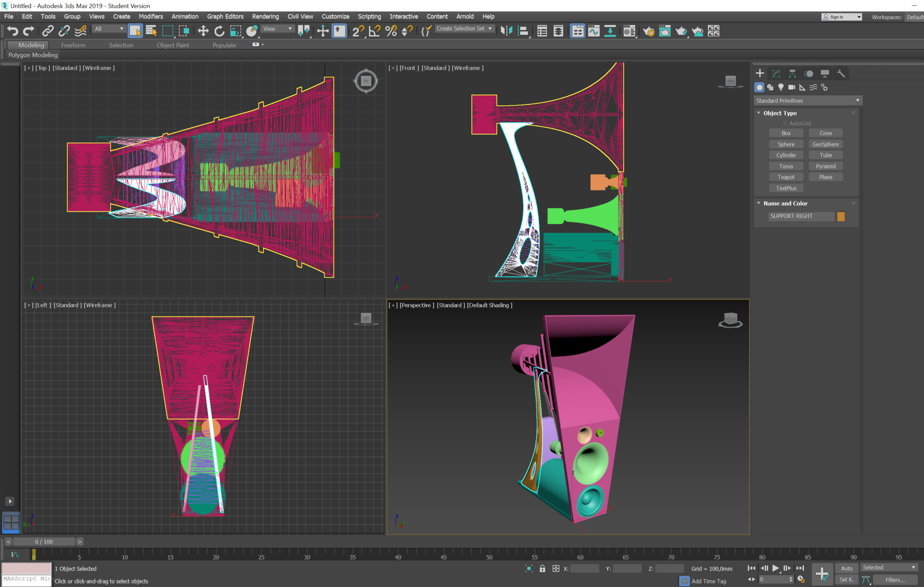Click the Mirror tool icon

(x=506, y=31)
